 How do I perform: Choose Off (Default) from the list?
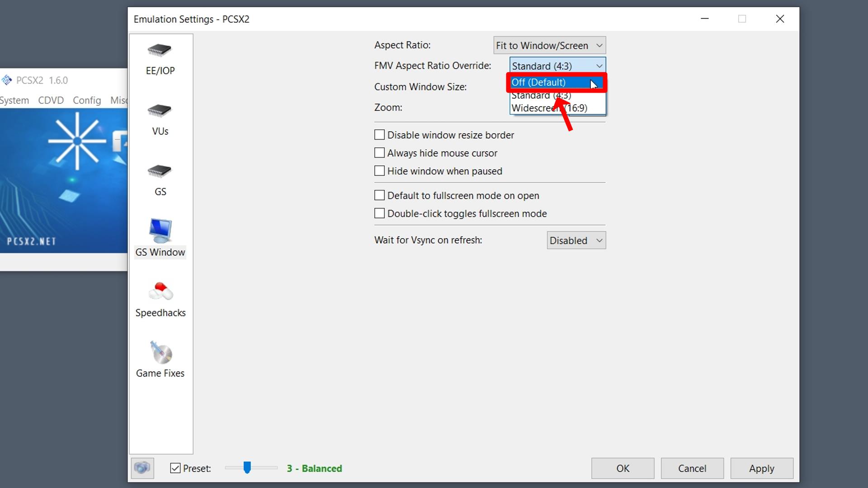tap(557, 82)
